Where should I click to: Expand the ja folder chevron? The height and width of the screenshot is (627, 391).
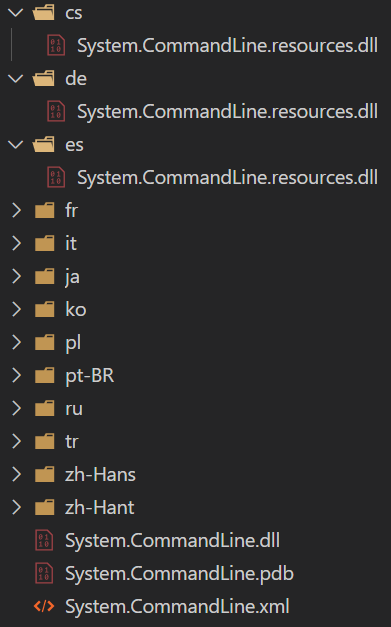(16, 276)
